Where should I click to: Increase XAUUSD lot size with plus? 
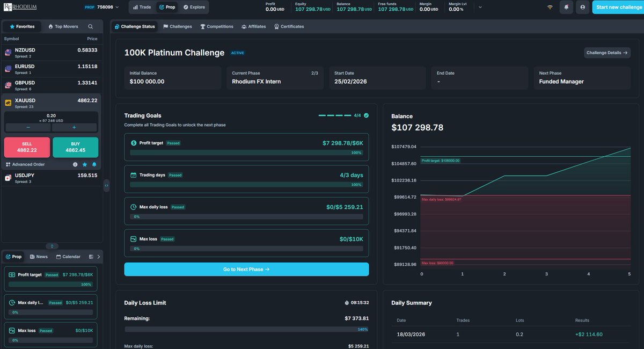point(74,127)
